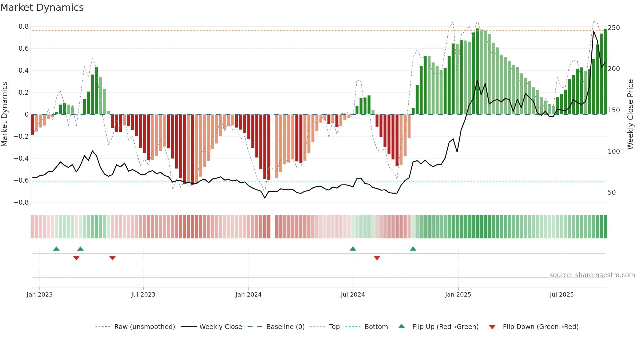The image size is (644, 362).
Task: Click the Jul 2025 x-axis label
Action: pyautogui.click(x=562, y=294)
